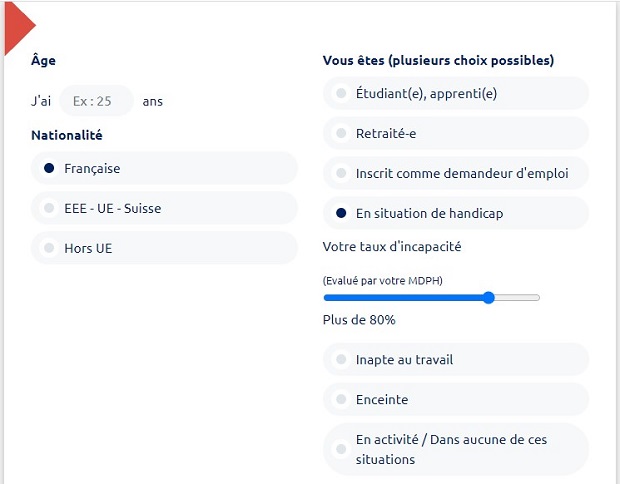Image resolution: width=620 pixels, height=484 pixels.
Task: Click the Votre taux d'incapacité label
Action: point(392,247)
